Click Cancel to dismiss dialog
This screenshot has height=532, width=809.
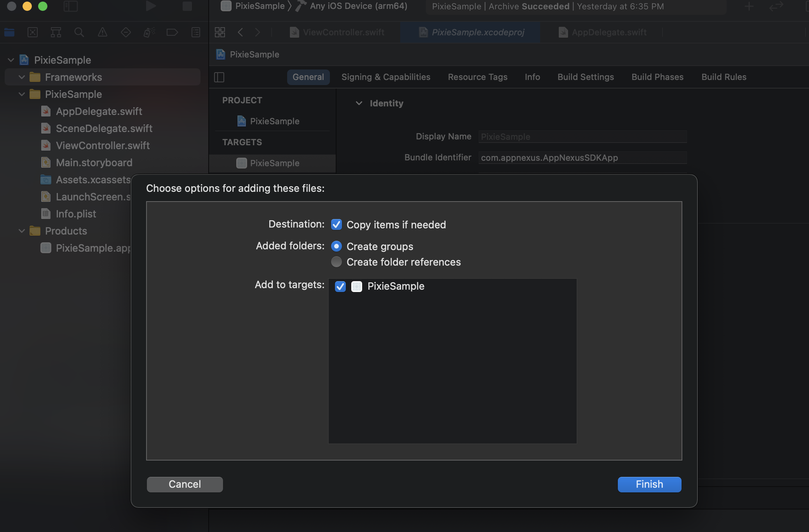185,484
